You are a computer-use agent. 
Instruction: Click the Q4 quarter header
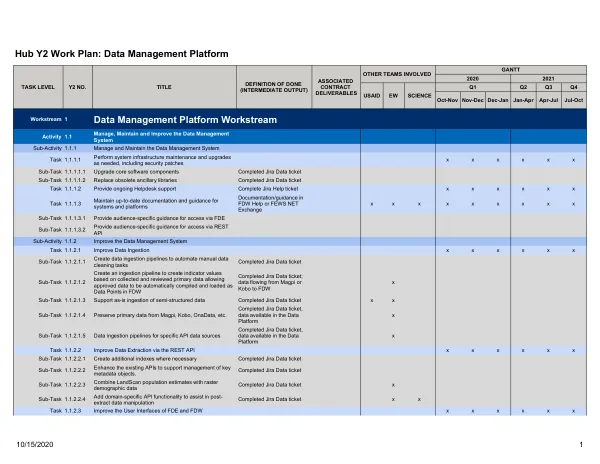574,87
